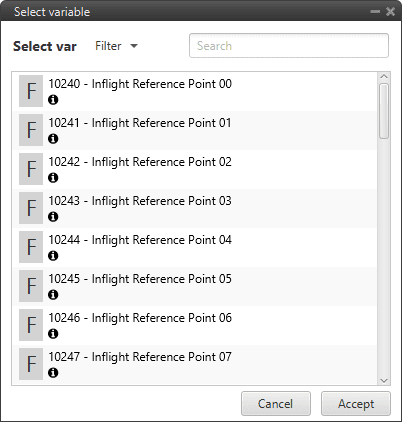Show info for Inflight Reference Point 06

tap(53, 334)
